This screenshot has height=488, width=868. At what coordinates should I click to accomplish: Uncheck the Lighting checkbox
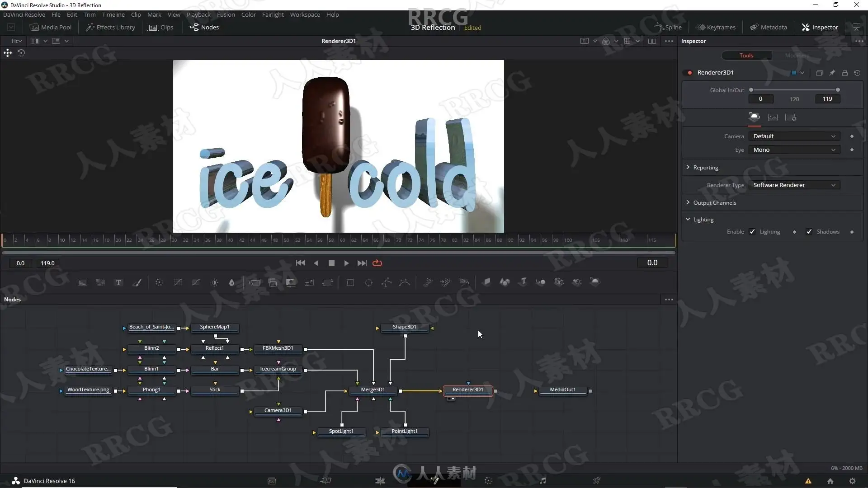point(752,232)
